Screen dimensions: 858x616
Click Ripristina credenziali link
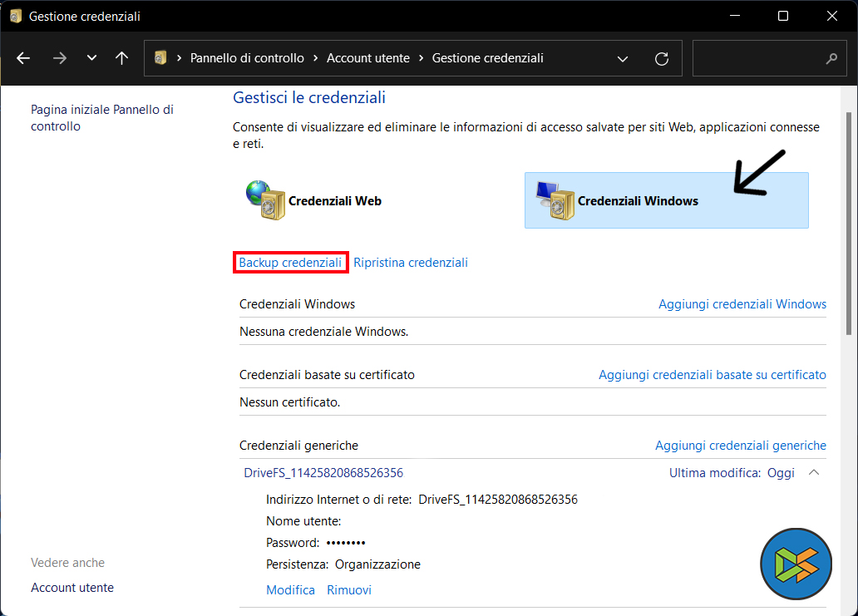click(x=411, y=263)
